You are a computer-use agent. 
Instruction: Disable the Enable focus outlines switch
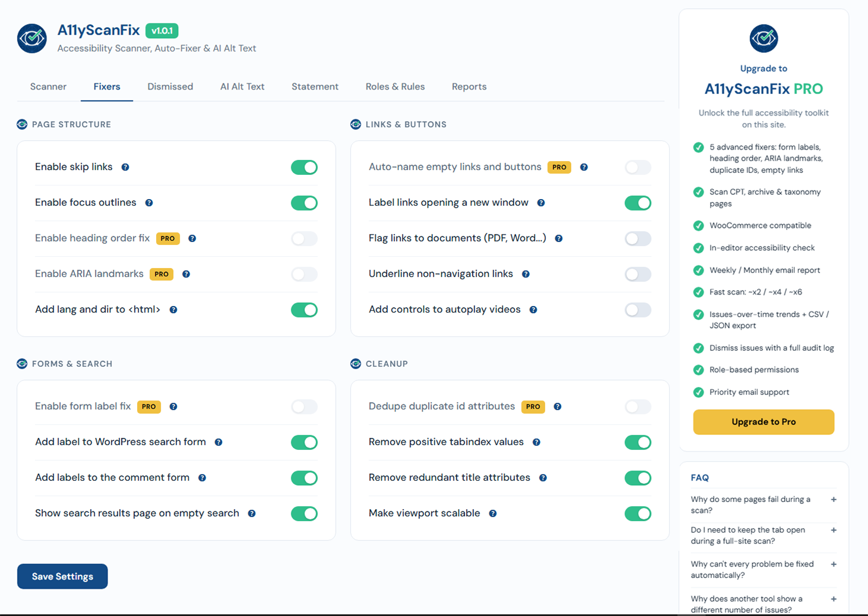click(304, 203)
